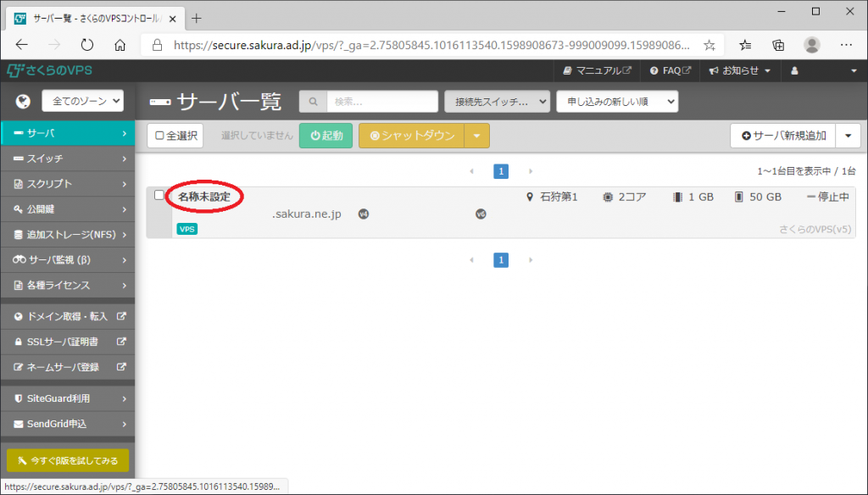Expand the 接続先スイッチ filter dropdown
Viewport: 868px width, 495px height.
coord(497,102)
